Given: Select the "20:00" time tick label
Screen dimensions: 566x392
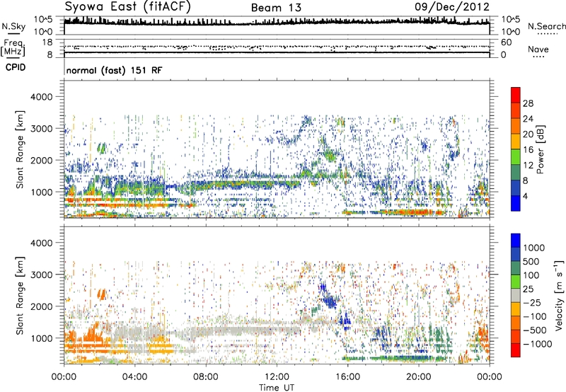Looking at the screenshot, I should click(419, 377).
